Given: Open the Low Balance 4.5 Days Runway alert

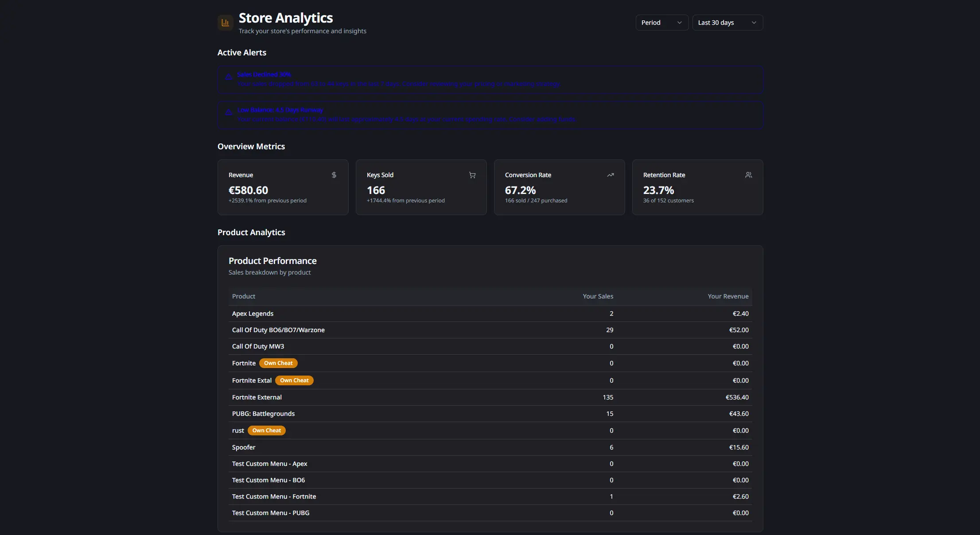Looking at the screenshot, I should (490, 115).
